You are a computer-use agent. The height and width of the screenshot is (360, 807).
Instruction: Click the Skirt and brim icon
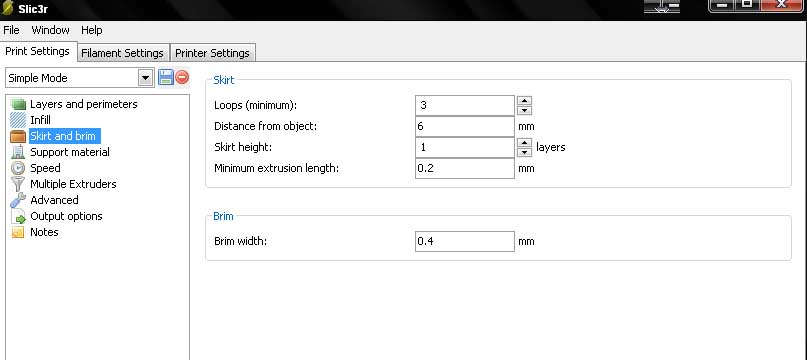pos(18,136)
